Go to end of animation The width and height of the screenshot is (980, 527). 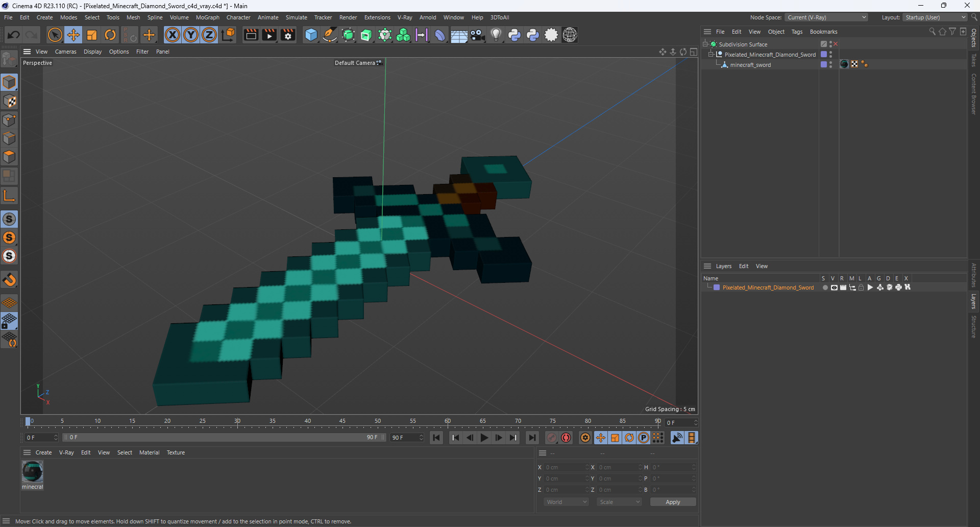532,438
